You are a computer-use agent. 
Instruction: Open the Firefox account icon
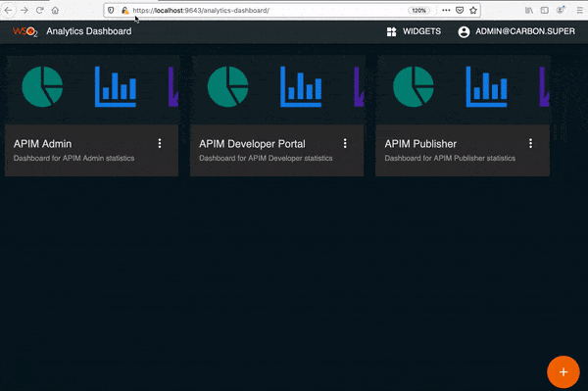[x=561, y=11]
